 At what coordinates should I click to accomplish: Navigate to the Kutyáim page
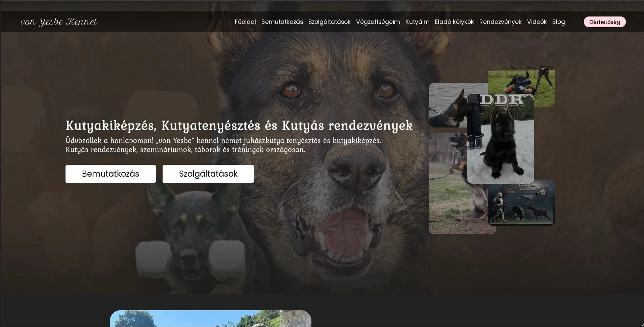tap(417, 22)
